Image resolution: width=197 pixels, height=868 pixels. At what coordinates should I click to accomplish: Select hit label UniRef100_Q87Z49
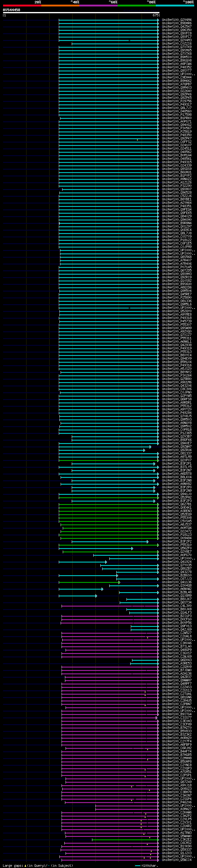coord(177,782)
